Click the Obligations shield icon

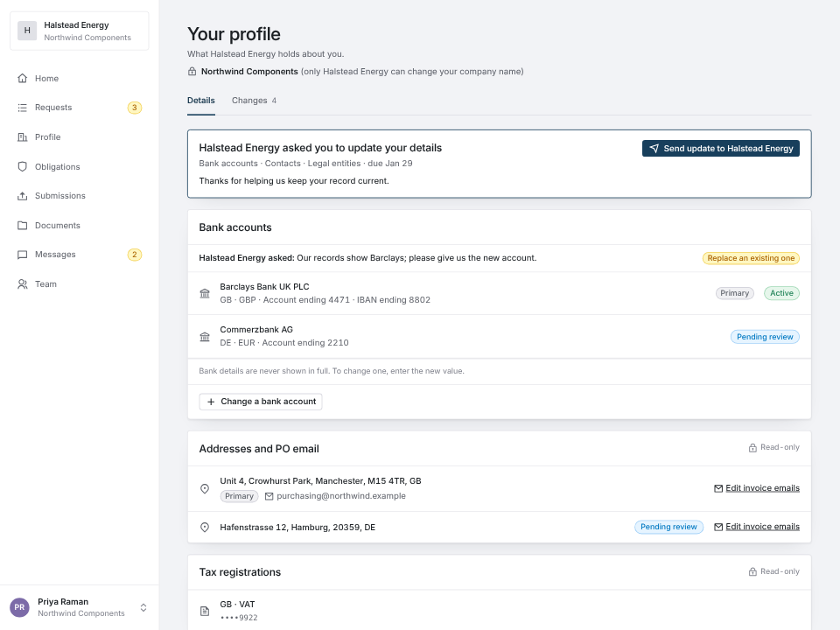point(22,166)
